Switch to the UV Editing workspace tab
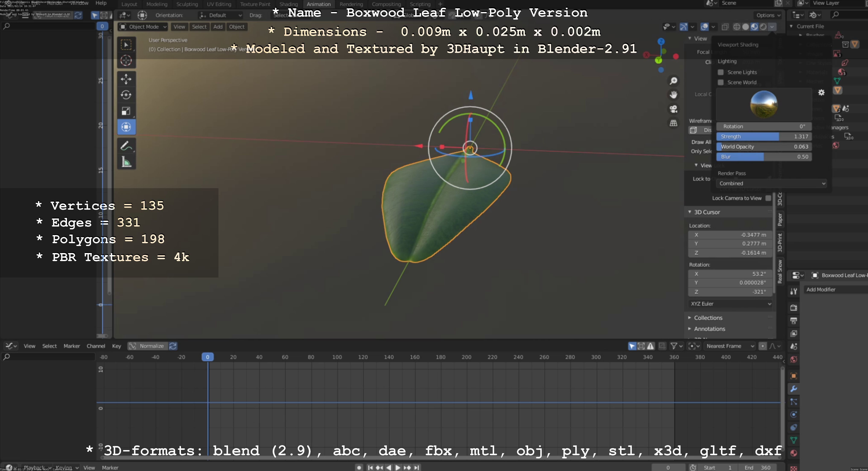Viewport: 868px width, 471px height. coord(219,4)
